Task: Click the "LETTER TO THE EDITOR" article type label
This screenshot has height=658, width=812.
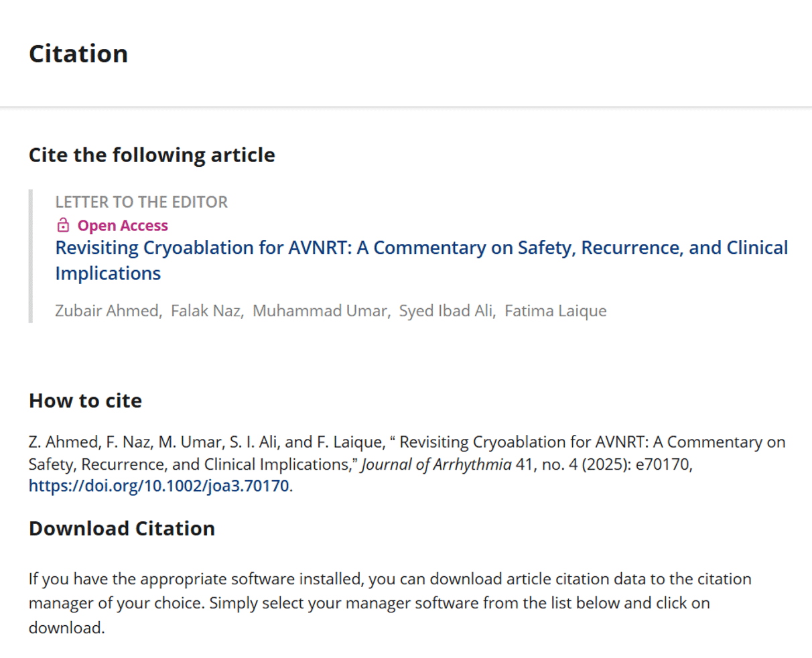Action: (x=141, y=202)
